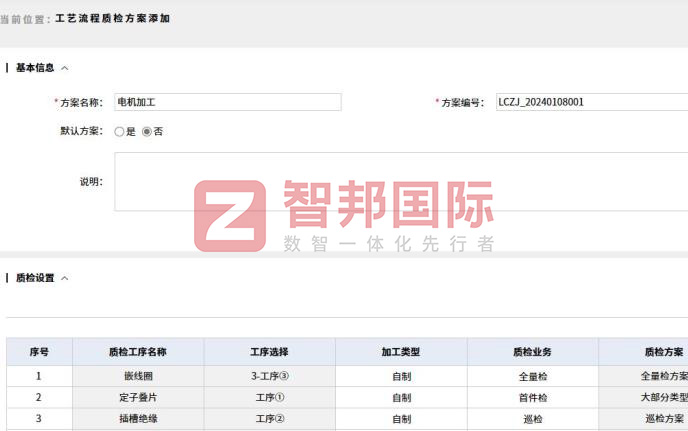Click the 质检设置 section title
The image size is (688, 431).
coord(35,278)
